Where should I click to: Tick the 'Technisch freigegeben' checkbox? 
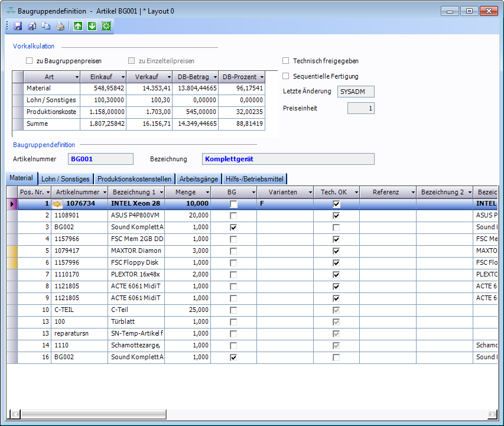[286, 61]
